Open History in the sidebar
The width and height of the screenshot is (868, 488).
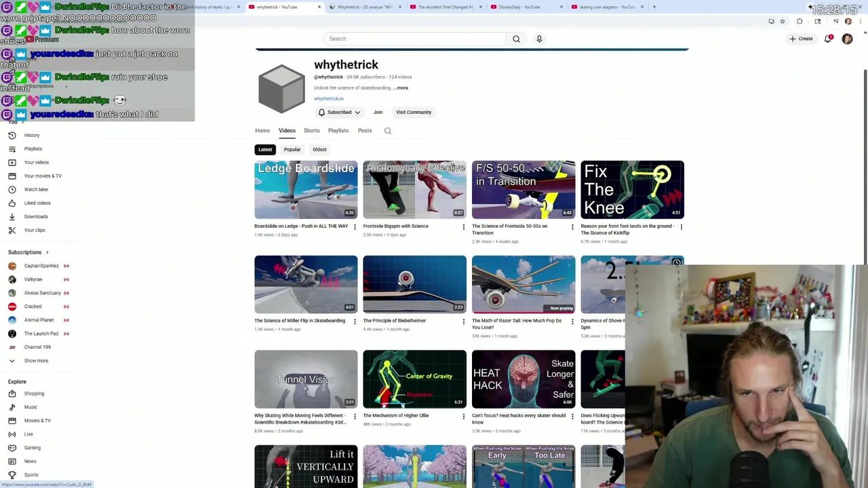[x=31, y=135]
